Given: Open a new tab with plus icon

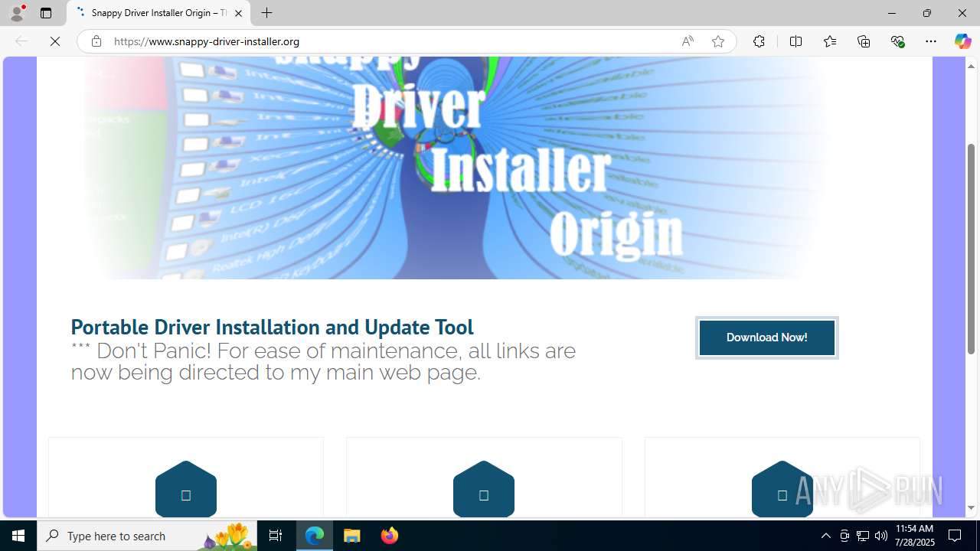Looking at the screenshot, I should 266,13.
